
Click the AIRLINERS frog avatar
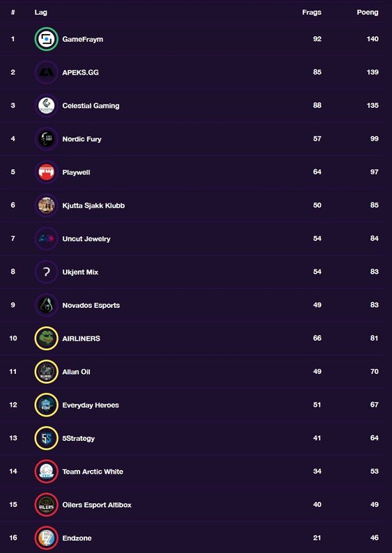pos(46,338)
